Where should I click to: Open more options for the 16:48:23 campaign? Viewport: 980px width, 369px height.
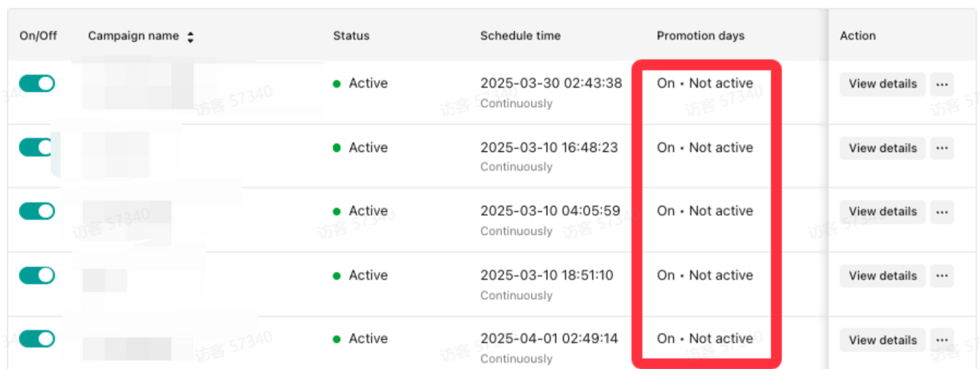pyautogui.click(x=942, y=148)
